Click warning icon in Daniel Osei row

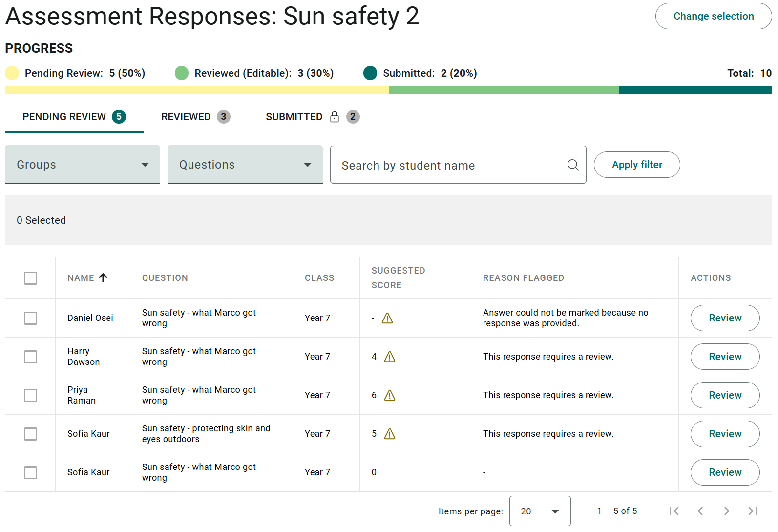coord(387,318)
